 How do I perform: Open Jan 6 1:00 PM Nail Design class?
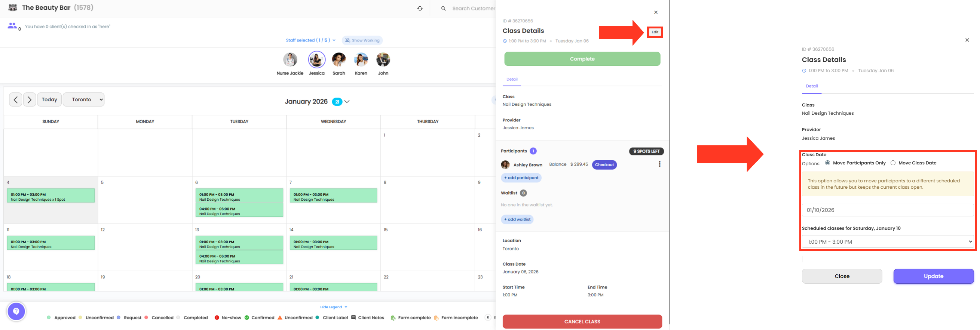[x=239, y=196]
